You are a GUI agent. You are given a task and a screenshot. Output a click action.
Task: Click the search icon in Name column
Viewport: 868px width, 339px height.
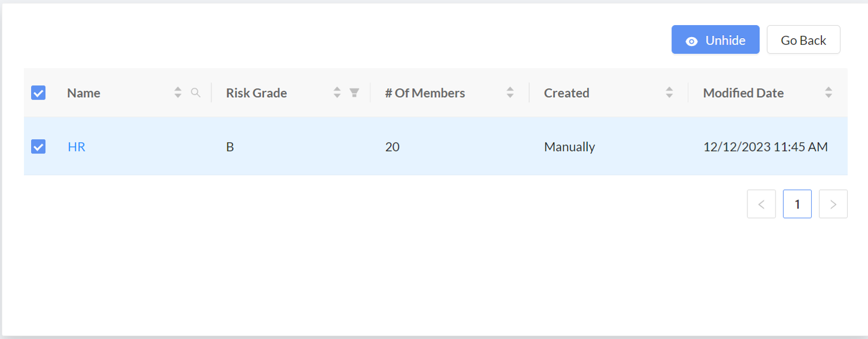195,93
